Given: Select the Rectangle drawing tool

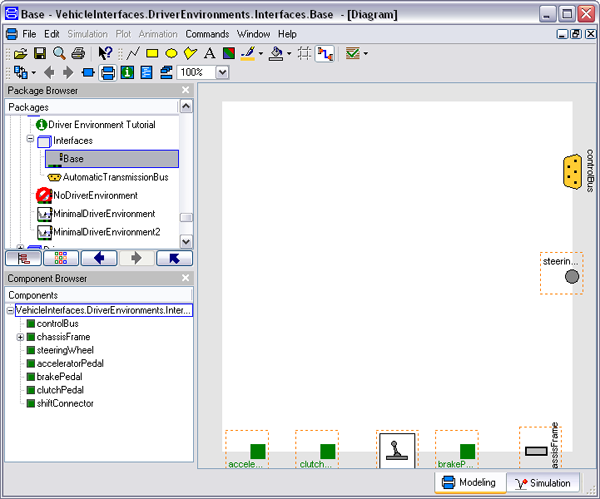Looking at the screenshot, I should [x=152, y=53].
